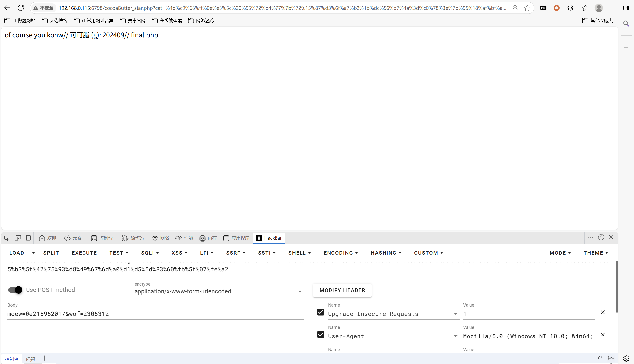
Task: Reload the page with the refresh icon
Action: tap(21, 8)
